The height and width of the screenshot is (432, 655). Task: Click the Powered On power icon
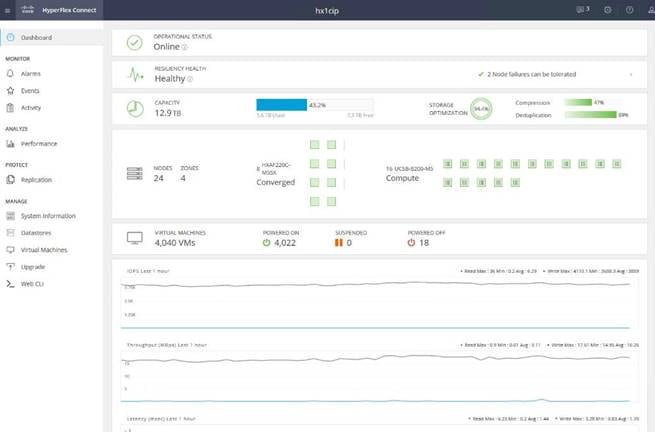266,243
